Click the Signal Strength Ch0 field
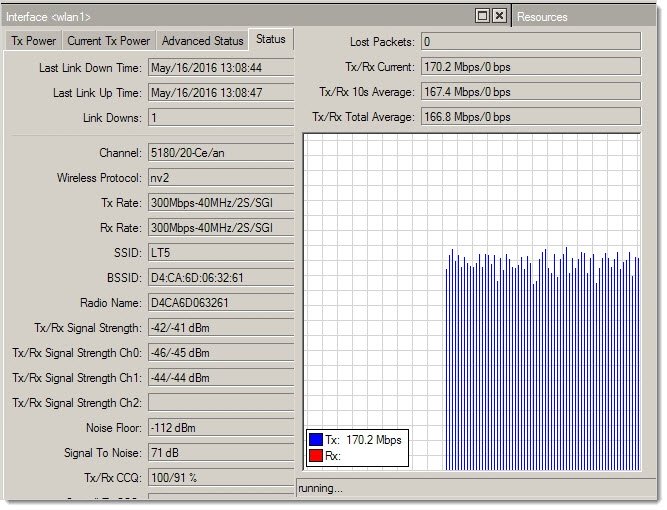The width and height of the screenshot is (667, 510). coord(221,353)
